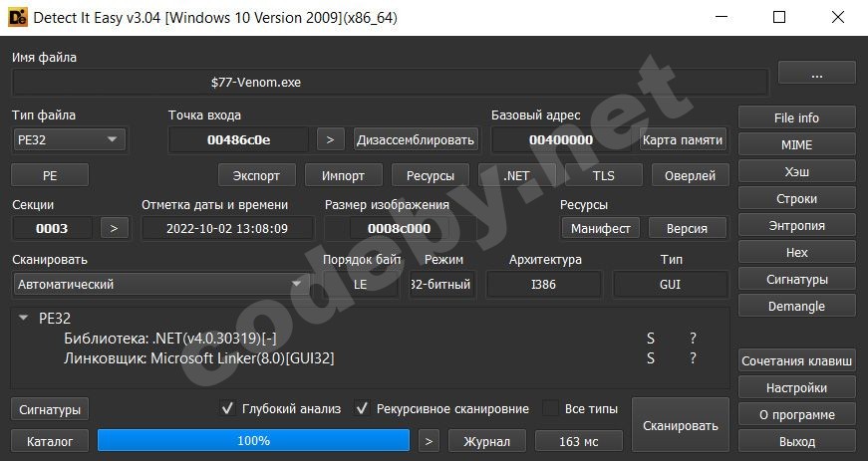Click the GUI type field
This screenshot has height=461, width=868.
671,284
